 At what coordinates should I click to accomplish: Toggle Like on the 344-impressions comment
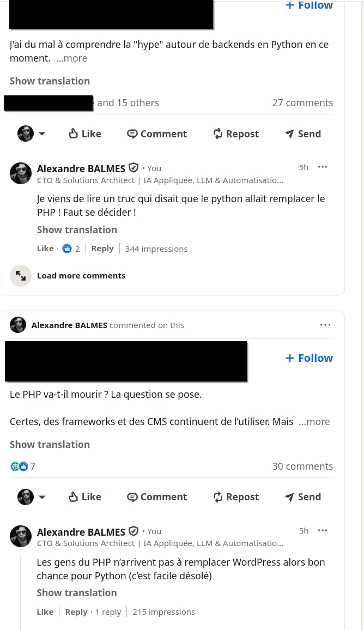click(x=45, y=249)
